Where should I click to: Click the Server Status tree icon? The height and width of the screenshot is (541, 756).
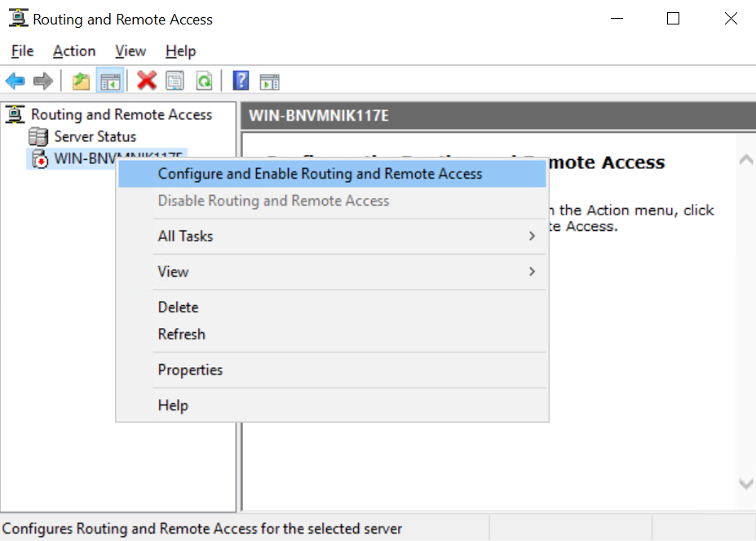(x=38, y=136)
